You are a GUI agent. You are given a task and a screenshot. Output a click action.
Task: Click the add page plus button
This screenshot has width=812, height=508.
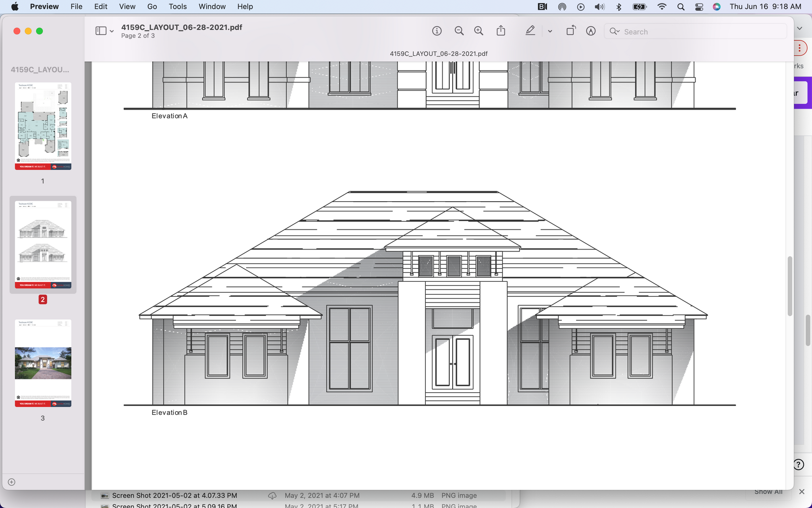point(12,482)
